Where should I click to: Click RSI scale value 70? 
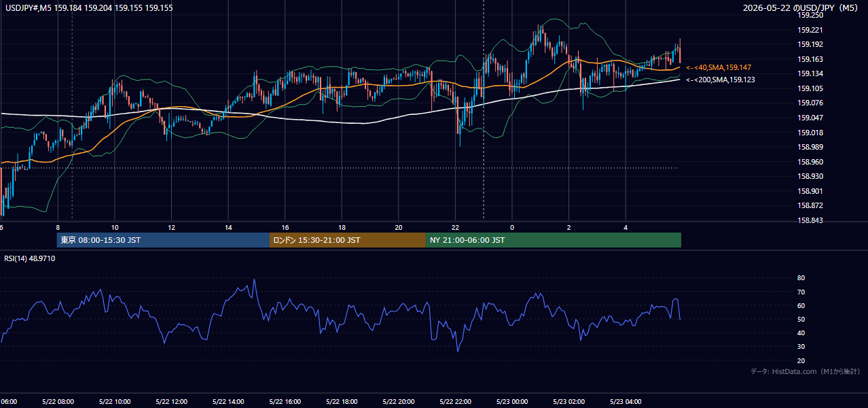[x=801, y=292]
